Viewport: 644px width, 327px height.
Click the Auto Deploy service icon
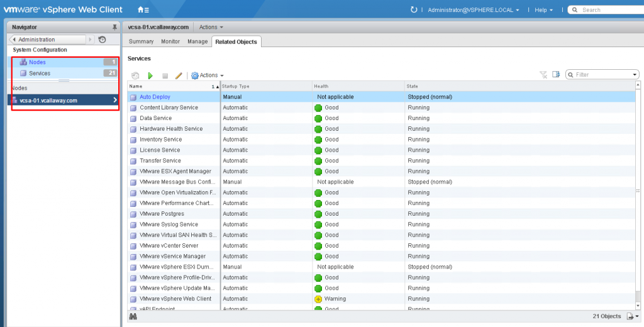tap(133, 97)
